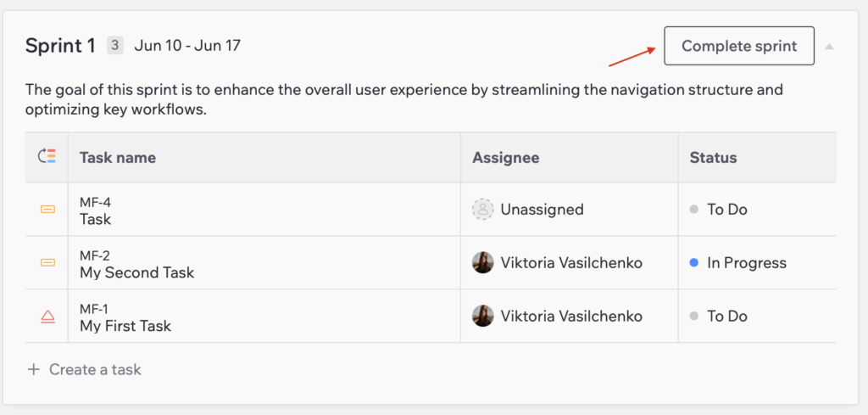Click the Task name column header
The width and height of the screenshot is (868, 415).
tap(118, 157)
